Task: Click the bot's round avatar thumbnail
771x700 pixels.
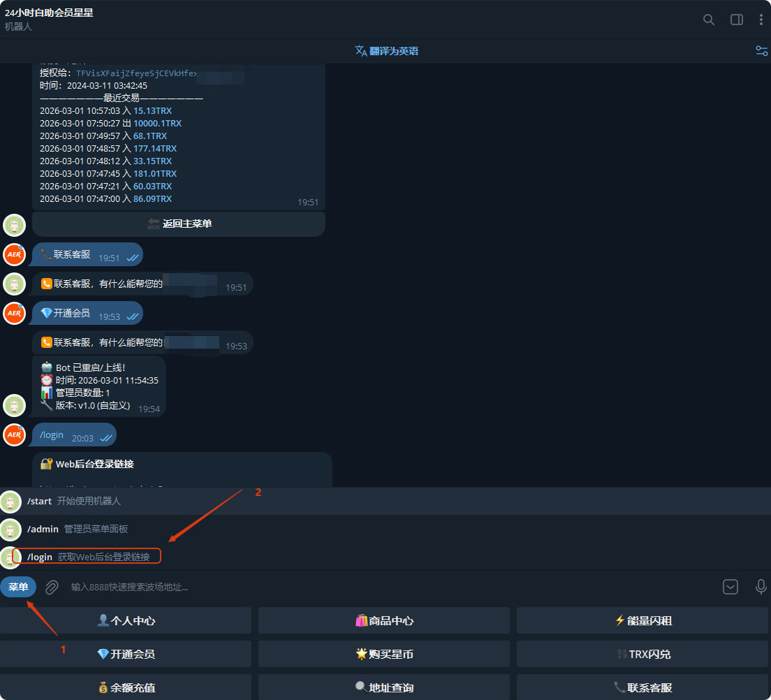Action: tap(14, 225)
